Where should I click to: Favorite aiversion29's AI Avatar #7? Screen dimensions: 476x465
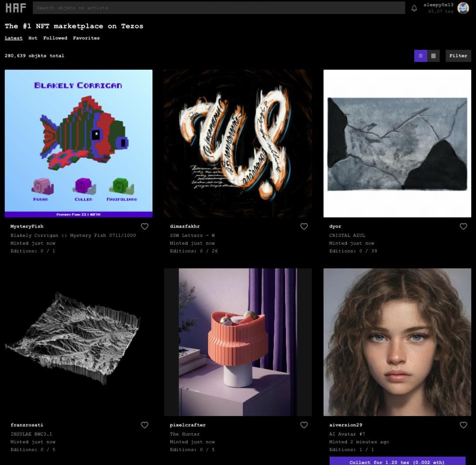(x=463, y=425)
